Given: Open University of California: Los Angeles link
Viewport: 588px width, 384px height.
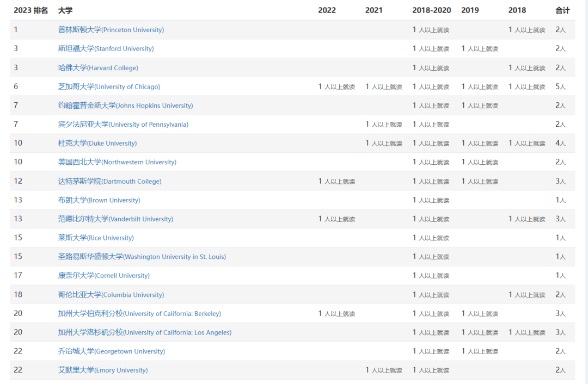Looking at the screenshot, I should tap(144, 332).
